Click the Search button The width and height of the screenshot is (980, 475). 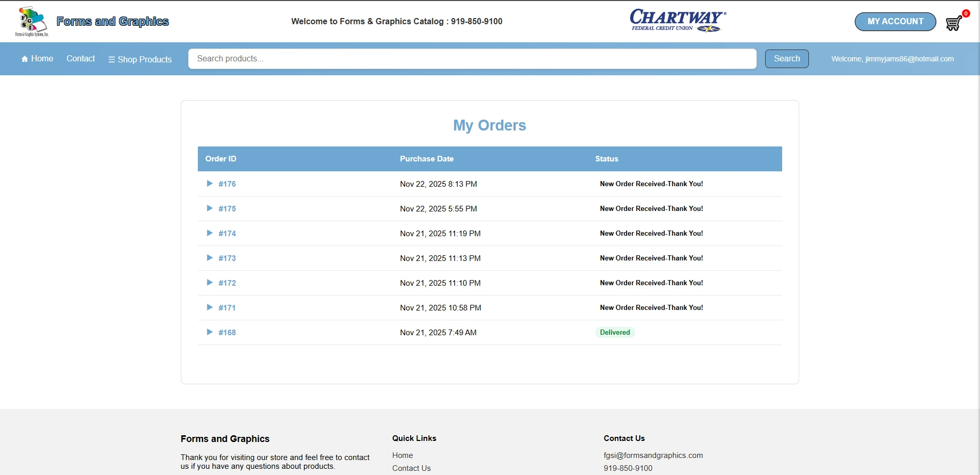coord(786,59)
